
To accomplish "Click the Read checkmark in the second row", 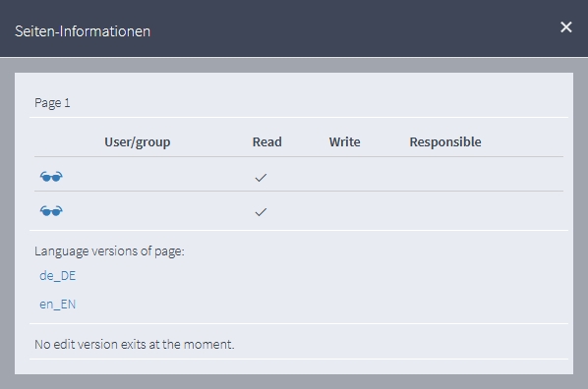I will pyautogui.click(x=261, y=212).
